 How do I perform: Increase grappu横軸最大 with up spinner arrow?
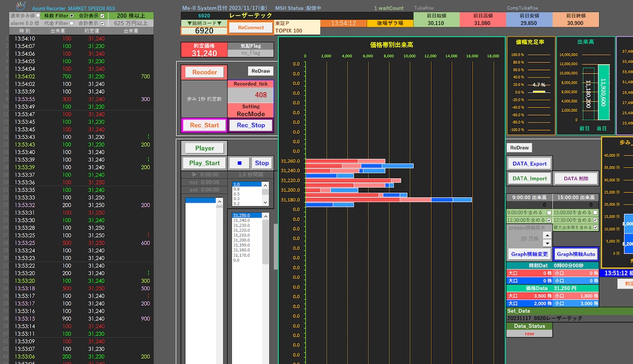tap(547, 235)
